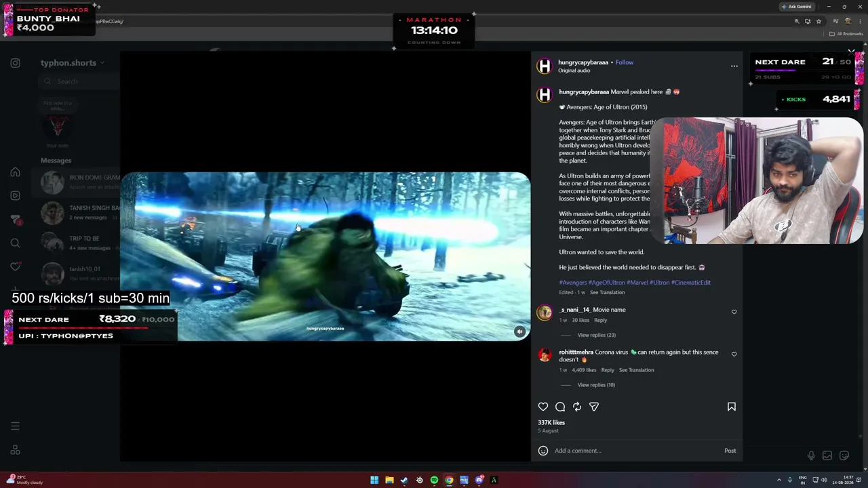
Task: Open File Explorer from the taskbar
Action: pyautogui.click(x=389, y=480)
